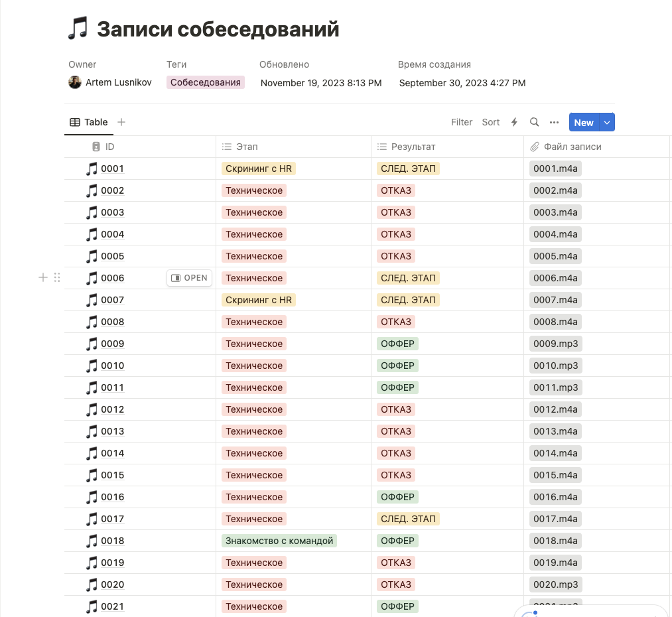Click the drag handle for row 0006
The image size is (672, 617).
click(57, 277)
